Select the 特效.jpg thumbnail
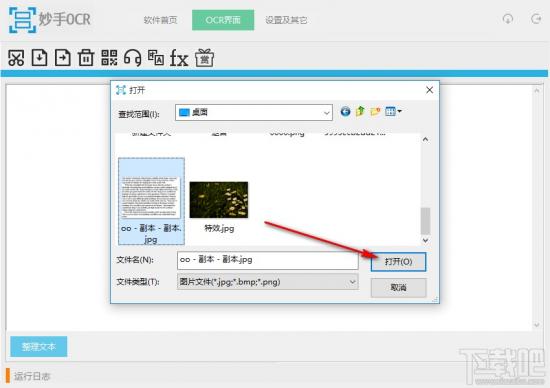 tap(219, 200)
